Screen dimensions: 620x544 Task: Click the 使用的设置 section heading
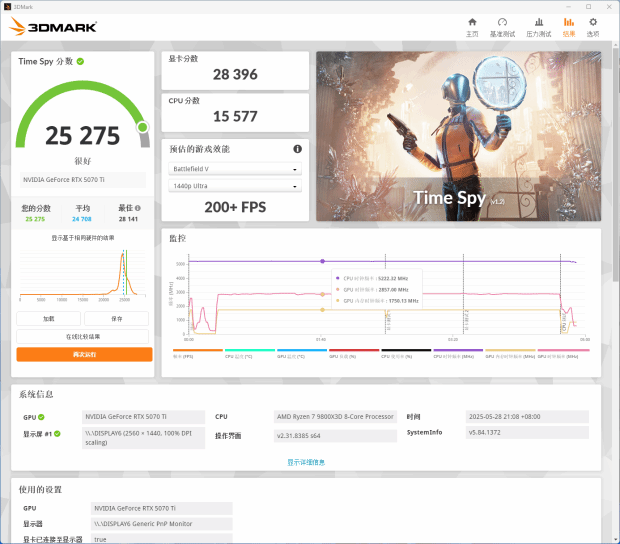pos(40,489)
